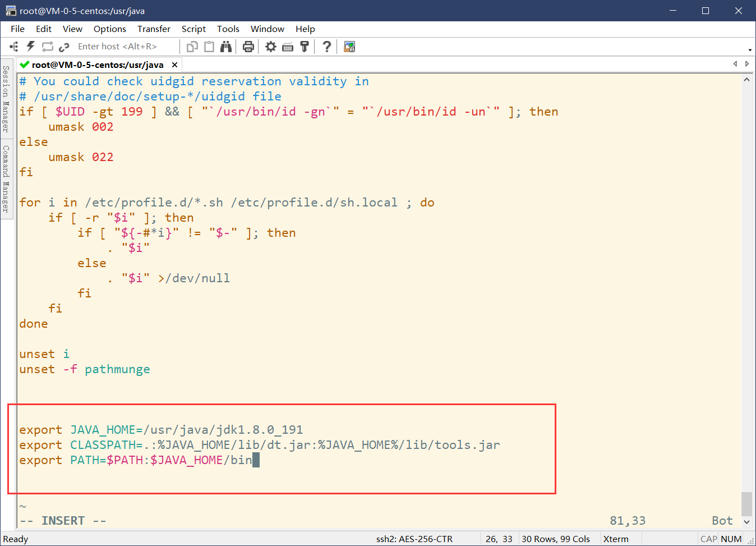Click the '30 Rows, 99 Cols' status entry
756x546 pixels.
click(x=556, y=539)
